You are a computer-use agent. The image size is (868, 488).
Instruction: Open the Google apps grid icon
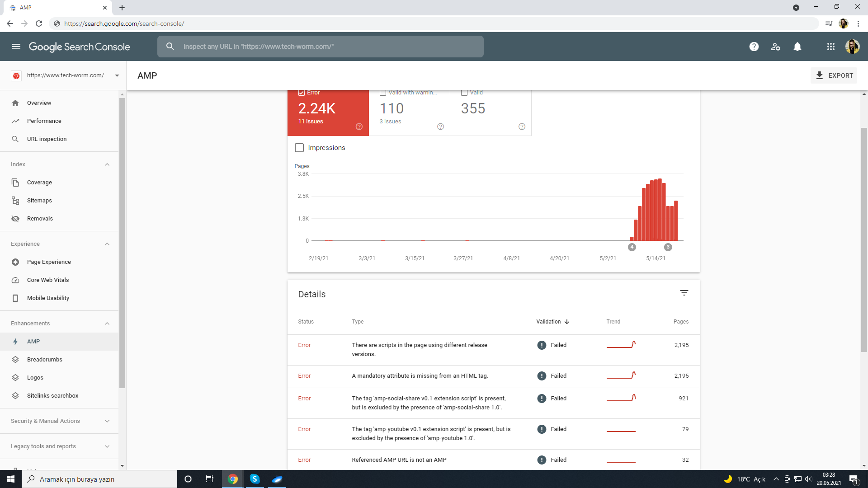pos(830,47)
